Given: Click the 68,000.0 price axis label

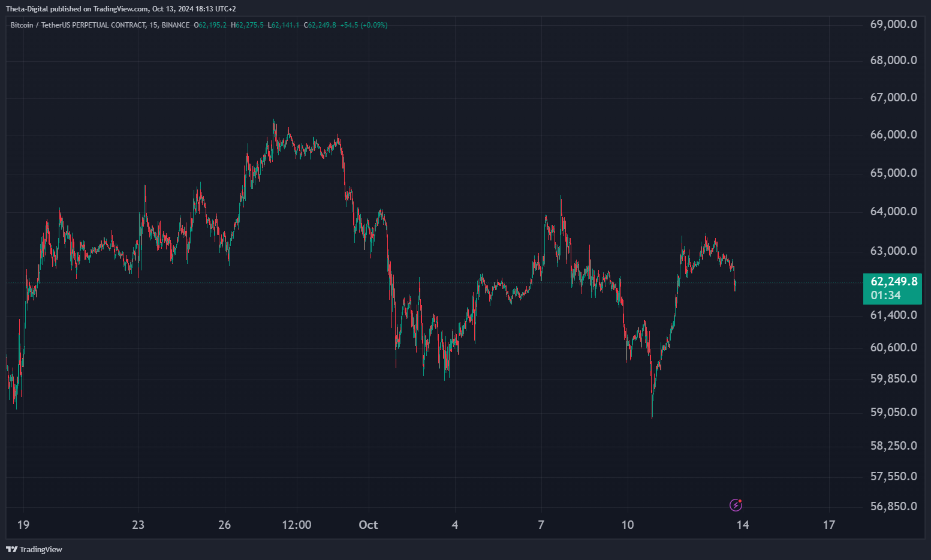Looking at the screenshot, I should point(893,61).
